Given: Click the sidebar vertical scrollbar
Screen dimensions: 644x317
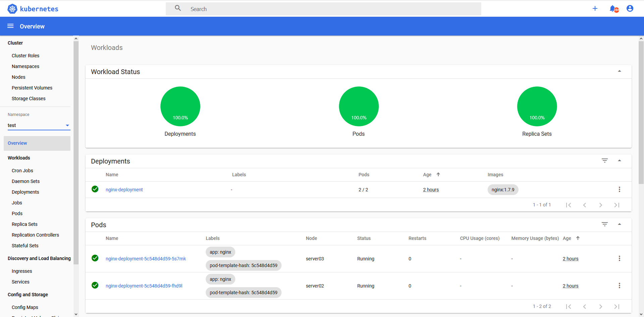Looking at the screenshot, I should point(76,153).
